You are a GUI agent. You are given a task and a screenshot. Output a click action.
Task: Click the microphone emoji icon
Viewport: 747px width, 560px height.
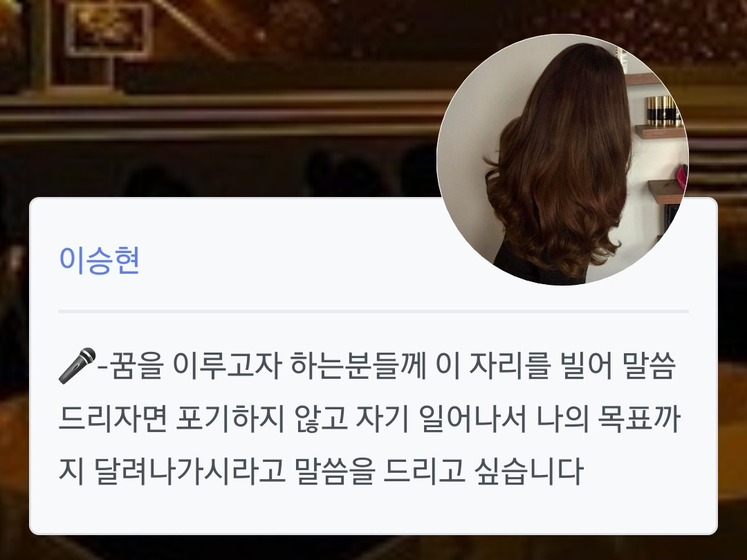(77, 366)
